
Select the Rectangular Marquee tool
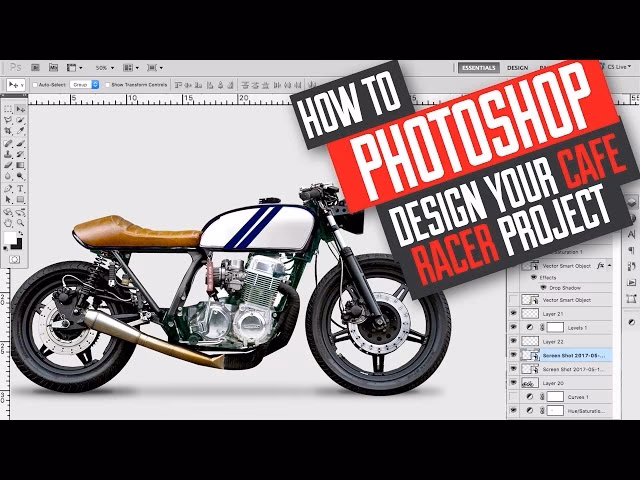pyautogui.click(x=8, y=109)
